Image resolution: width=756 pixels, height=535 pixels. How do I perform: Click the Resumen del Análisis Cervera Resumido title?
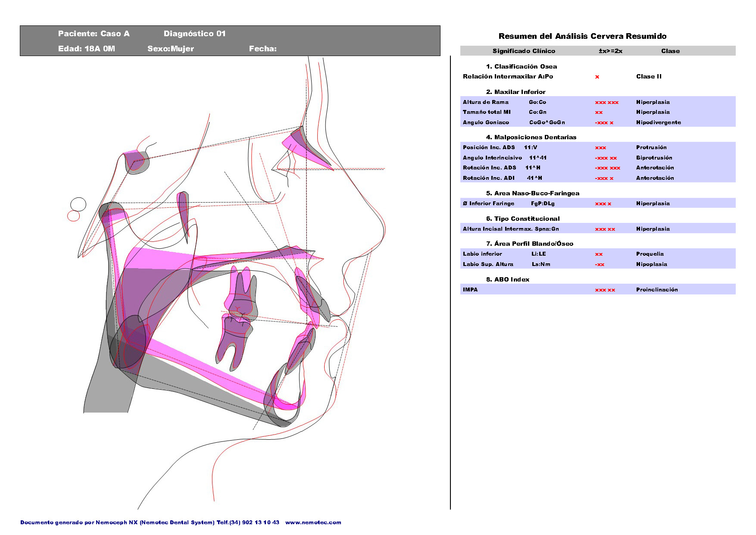[x=582, y=36]
